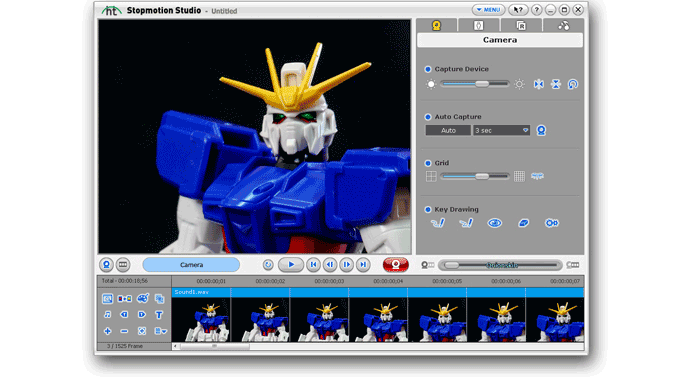
Task: Click the red-to-yellow frame transition tool icon
Action: (125, 299)
